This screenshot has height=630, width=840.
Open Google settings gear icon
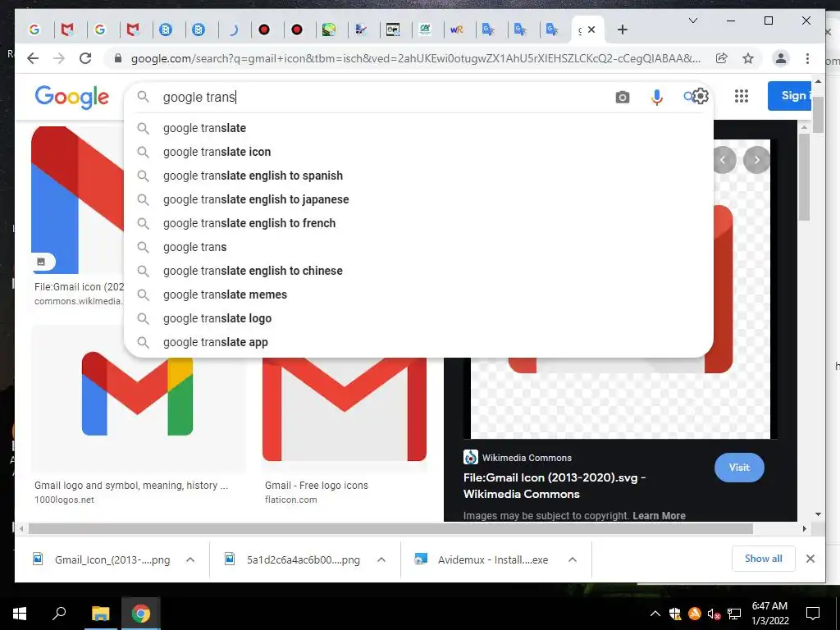[700, 97]
